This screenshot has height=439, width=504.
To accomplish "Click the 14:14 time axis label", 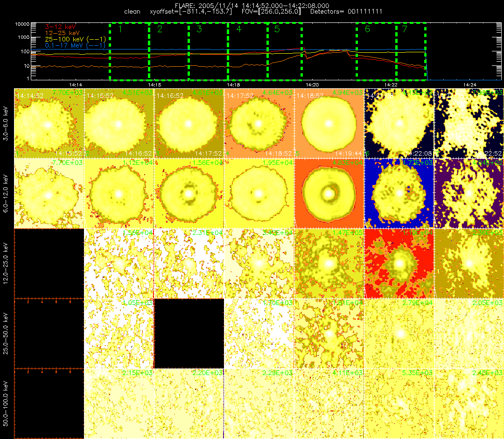I will pyautogui.click(x=76, y=85).
